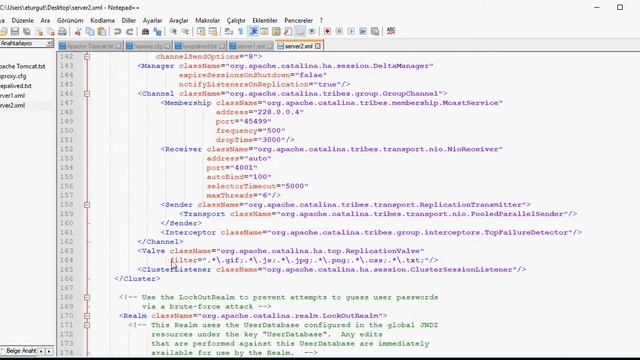Click the Save file toolbar icon
Image resolution: width=640 pixels, height=360 pixels.
(x=15, y=31)
